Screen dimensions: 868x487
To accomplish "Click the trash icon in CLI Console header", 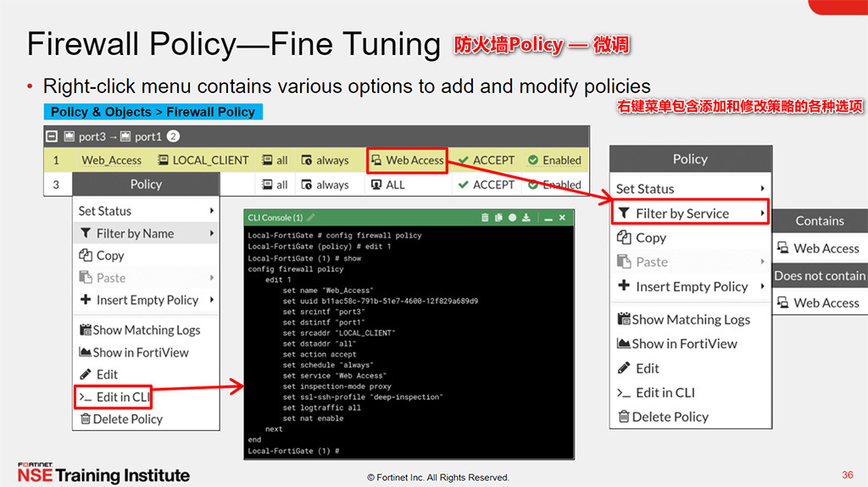I will tap(485, 218).
